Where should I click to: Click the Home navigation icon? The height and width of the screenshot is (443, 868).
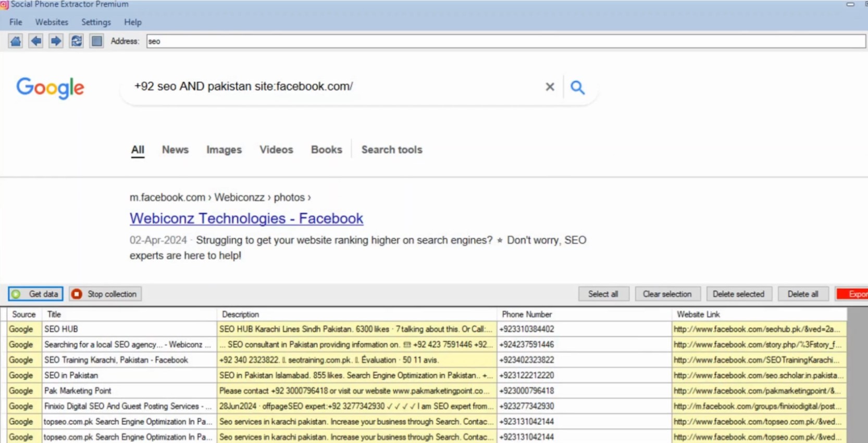[16, 41]
